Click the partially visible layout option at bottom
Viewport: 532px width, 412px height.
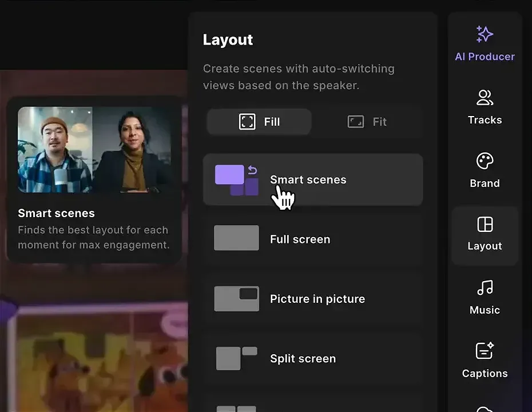point(236,407)
